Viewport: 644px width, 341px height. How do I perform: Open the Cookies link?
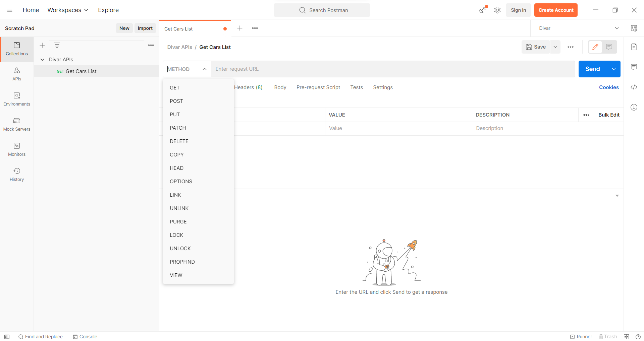click(609, 87)
